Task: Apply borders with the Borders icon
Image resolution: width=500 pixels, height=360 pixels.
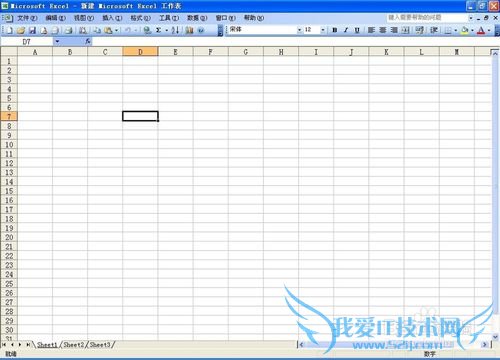Action: click(448, 30)
